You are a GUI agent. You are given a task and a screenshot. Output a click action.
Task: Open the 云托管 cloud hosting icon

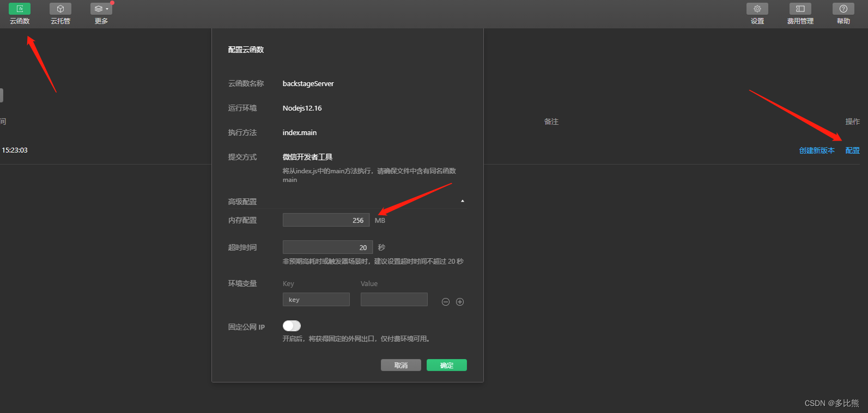point(60,9)
